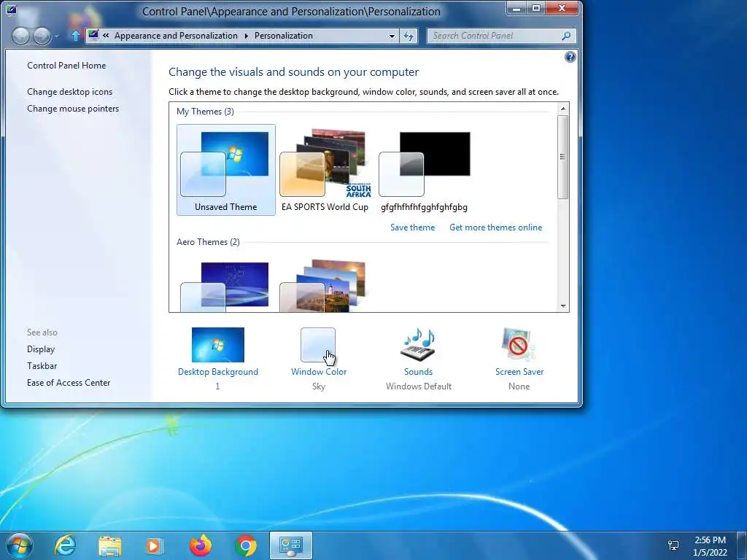The height and width of the screenshot is (560, 747).
Task: Click the Aero Themes (2) group header
Action: [x=208, y=242]
